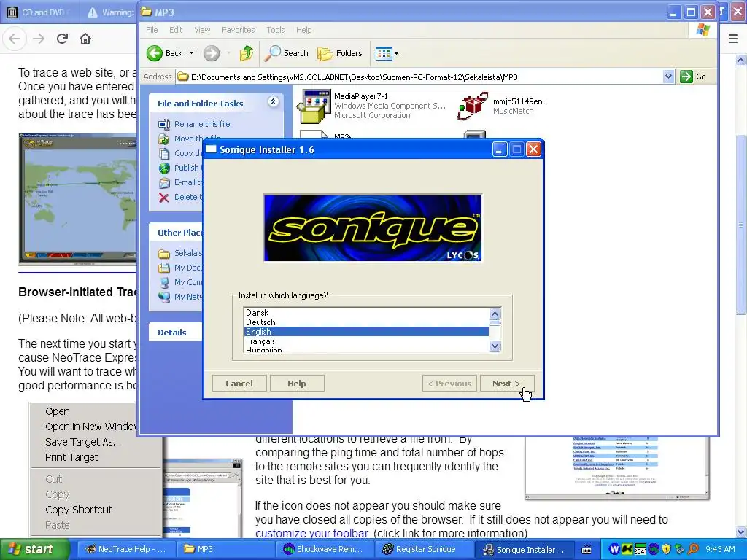747x560 pixels.
Task: Open the Back history dropdown arrow
Action: coord(192,53)
